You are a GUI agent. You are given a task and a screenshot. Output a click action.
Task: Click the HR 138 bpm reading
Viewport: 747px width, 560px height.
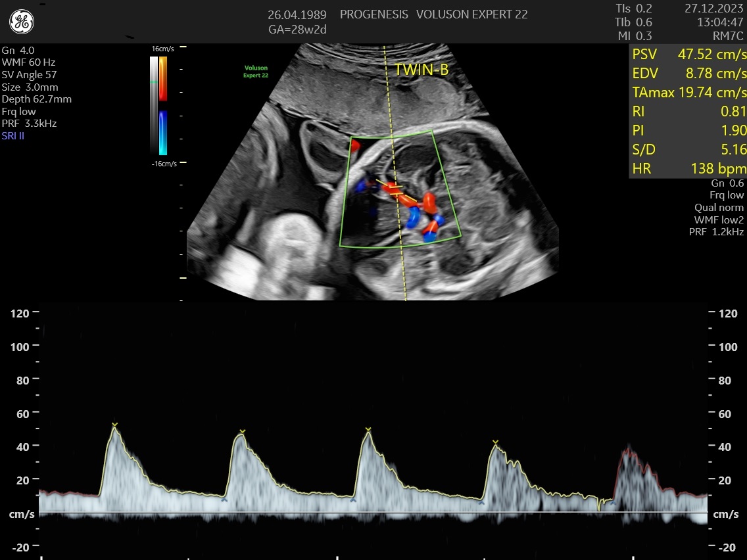point(688,169)
